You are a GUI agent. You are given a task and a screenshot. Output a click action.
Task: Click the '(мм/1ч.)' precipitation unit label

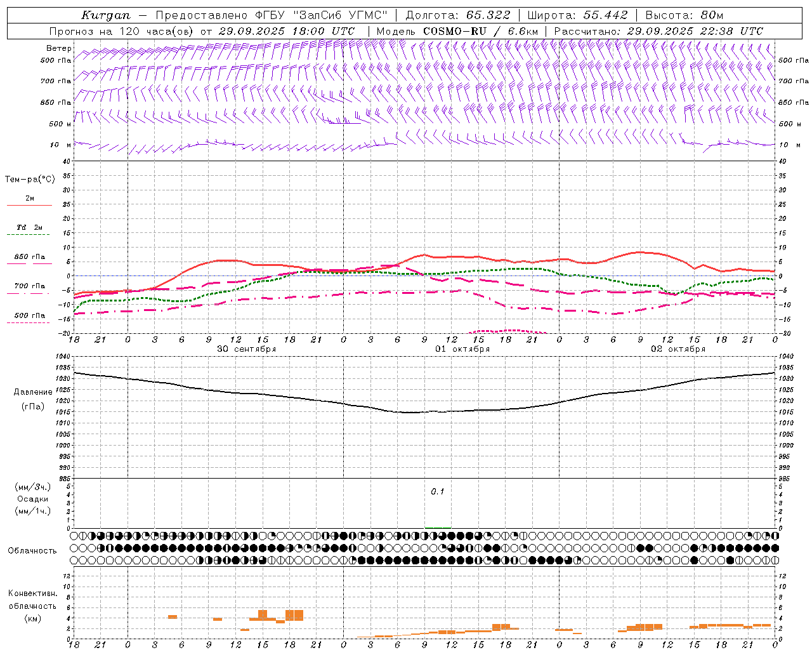point(33,511)
